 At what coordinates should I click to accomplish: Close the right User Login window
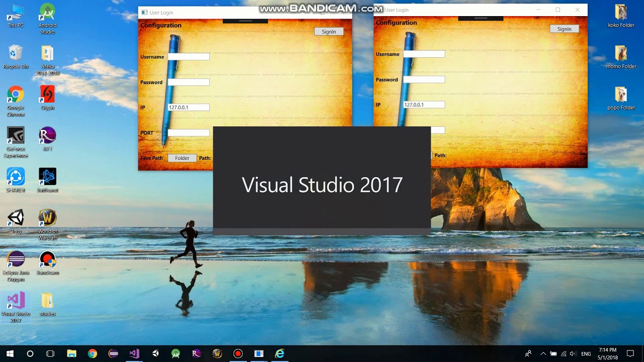[578, 10]
